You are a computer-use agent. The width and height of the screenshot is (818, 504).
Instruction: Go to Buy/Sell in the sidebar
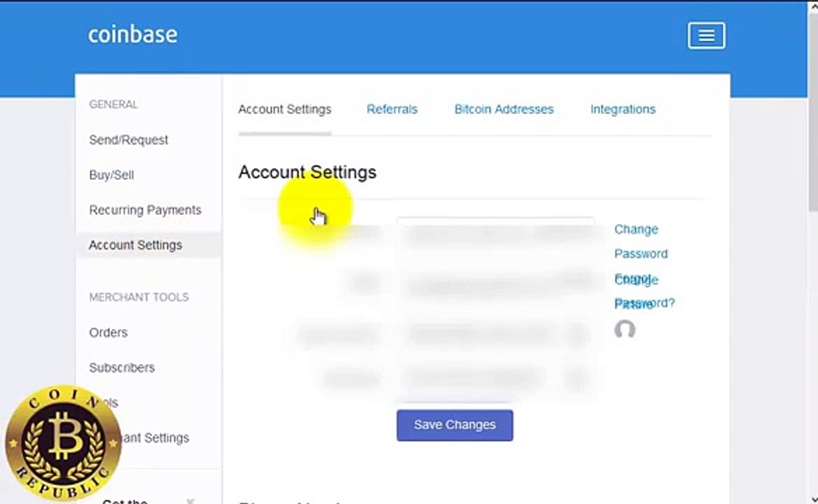click(111, 175)
